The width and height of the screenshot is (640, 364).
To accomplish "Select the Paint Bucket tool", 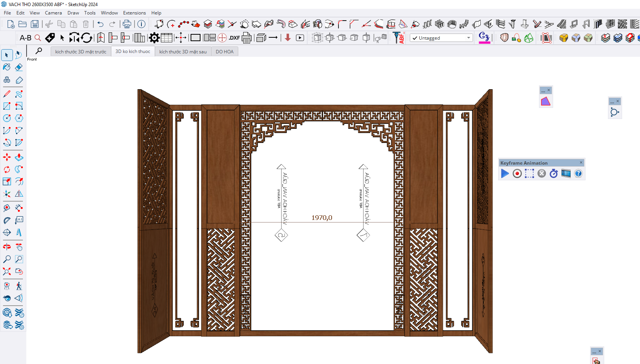I will 7,67.
